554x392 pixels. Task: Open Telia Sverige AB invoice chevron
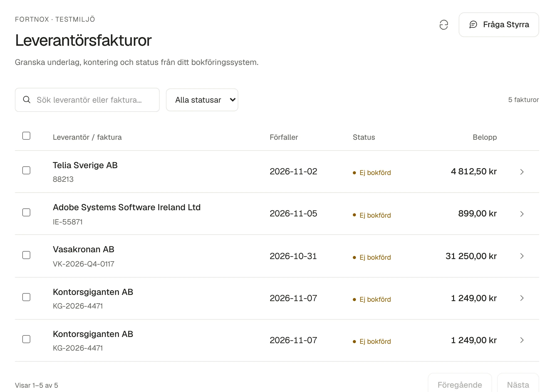click(522, 172)
